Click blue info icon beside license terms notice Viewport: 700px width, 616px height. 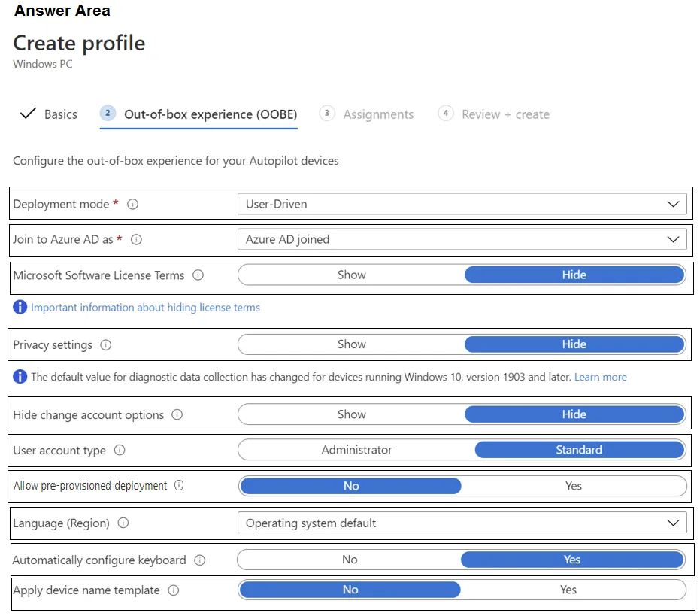20,307
